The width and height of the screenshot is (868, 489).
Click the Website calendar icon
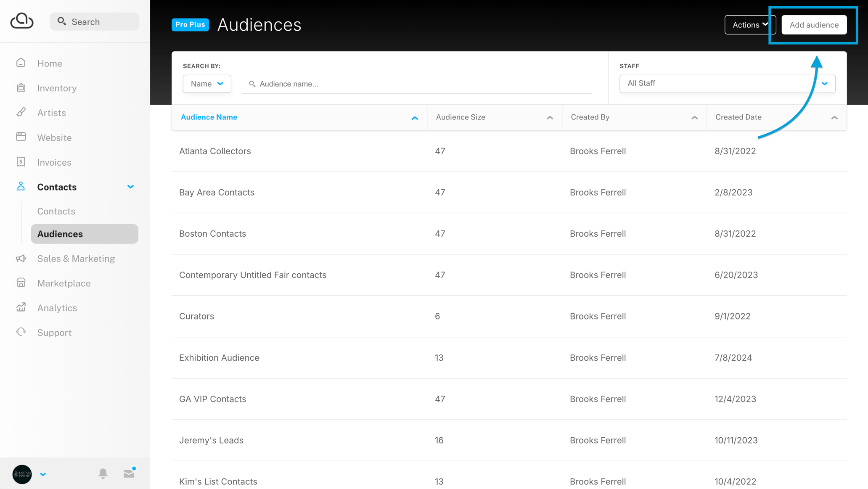pyautogui.click(x=21, y=137)
